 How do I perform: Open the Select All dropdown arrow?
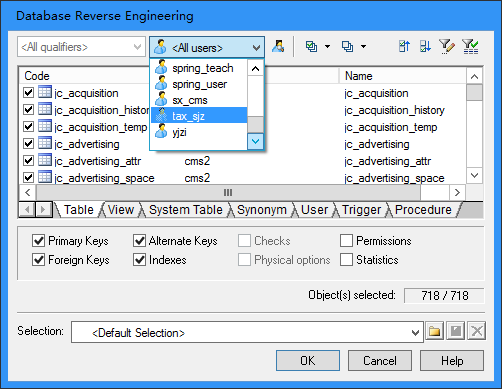[328, 47]
